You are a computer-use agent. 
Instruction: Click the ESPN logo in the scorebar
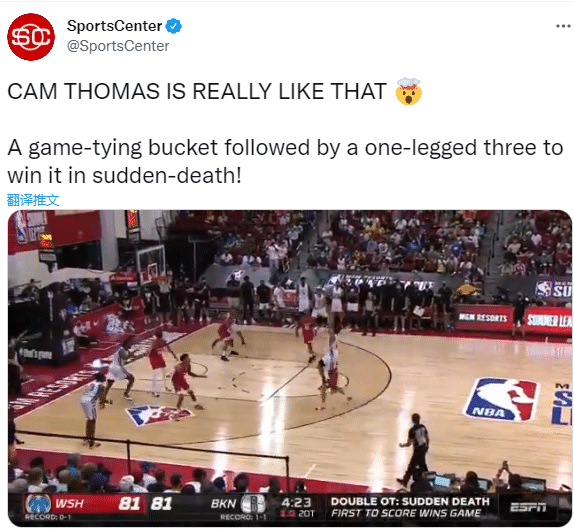point(528,507)
